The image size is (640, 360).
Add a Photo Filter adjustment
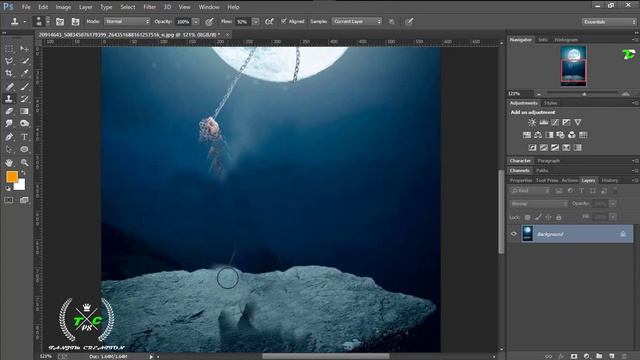click(560, 135)
